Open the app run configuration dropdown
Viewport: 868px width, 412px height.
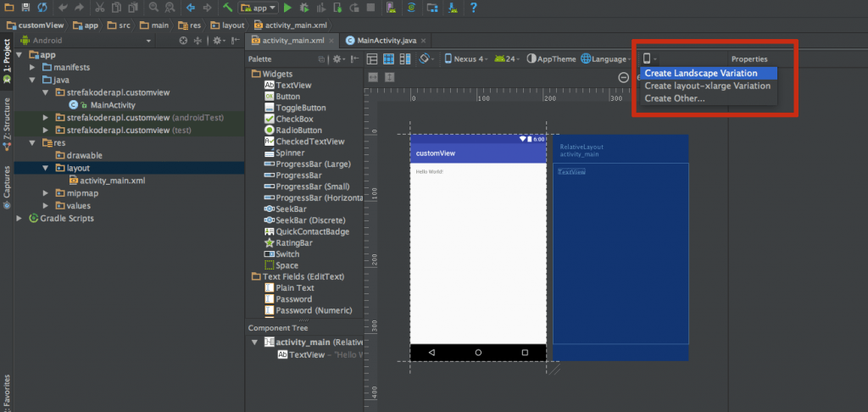[259, 8]
